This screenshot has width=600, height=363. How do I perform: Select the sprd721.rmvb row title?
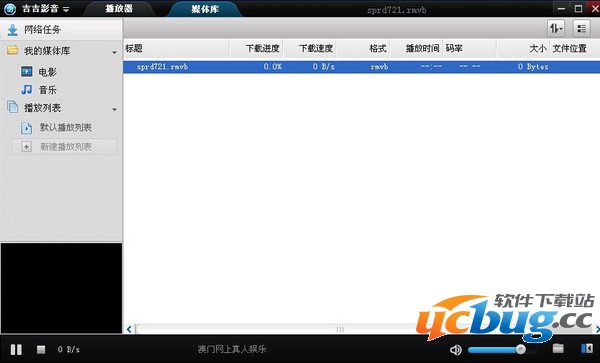tap(162, 67)
